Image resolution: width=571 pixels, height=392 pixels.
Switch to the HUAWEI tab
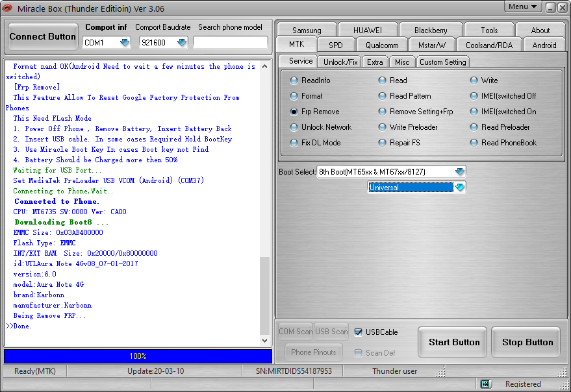[368, 31]
